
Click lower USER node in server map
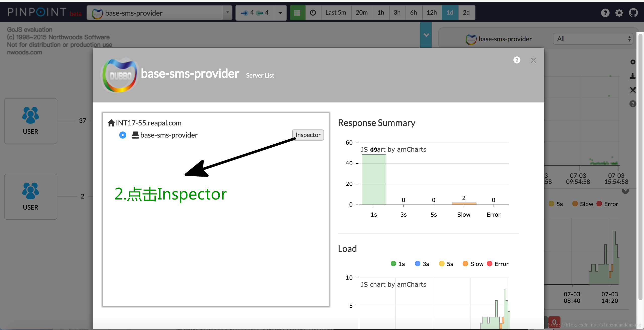click(31, 196)
